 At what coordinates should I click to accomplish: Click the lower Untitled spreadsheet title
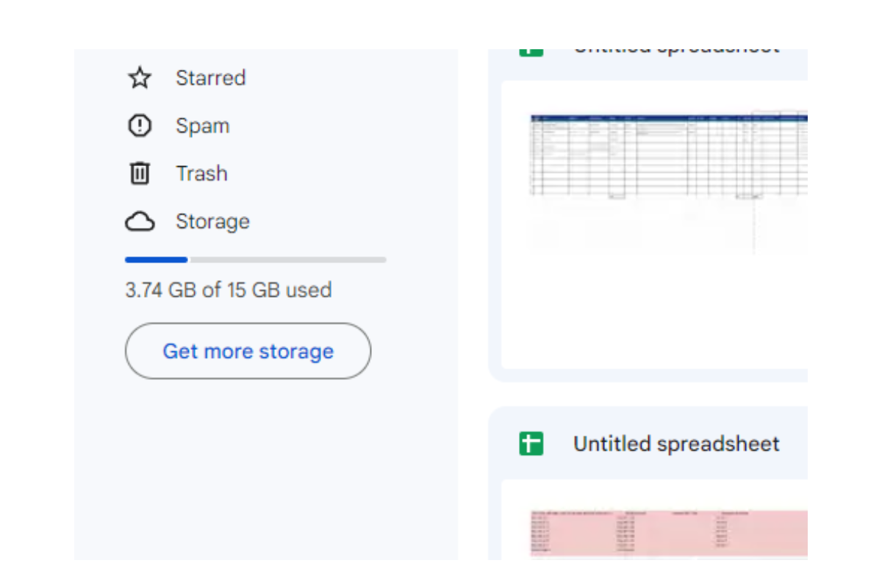[675, 444]
